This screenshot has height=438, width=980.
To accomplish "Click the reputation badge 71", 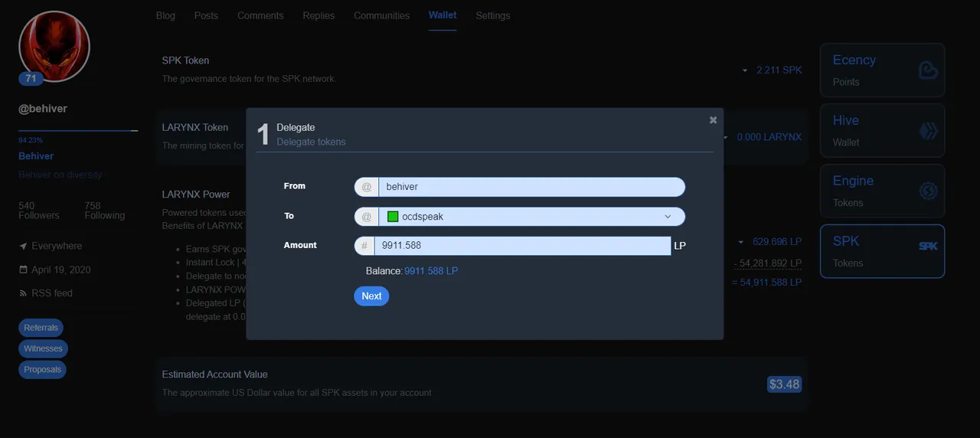I will click(x=31, y=78).
